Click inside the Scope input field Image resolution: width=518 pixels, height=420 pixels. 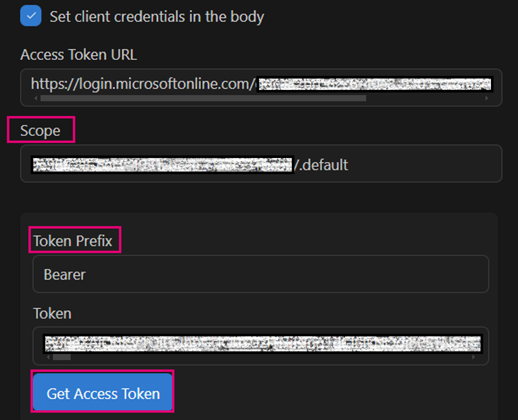(416, 165)
